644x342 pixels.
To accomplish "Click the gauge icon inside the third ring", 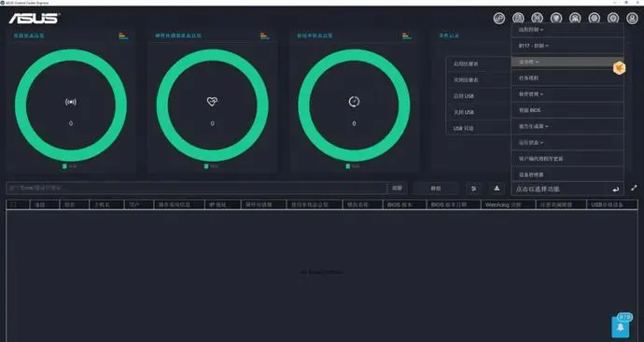I will pyautogui.click(x=354, y=101).
